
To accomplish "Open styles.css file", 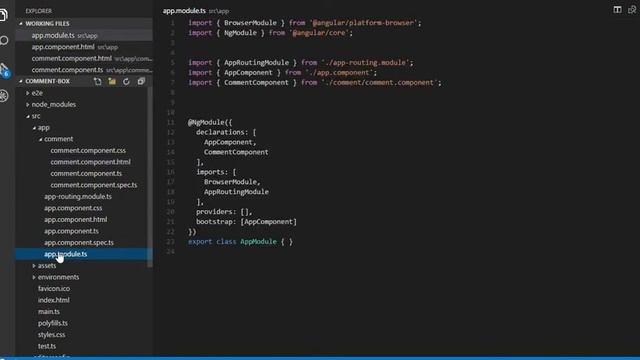I will coord(51,335).
